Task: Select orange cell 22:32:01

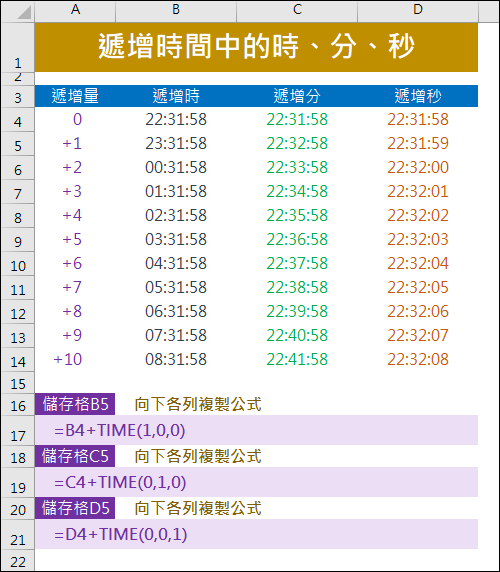Action: [x=418, y=192]
